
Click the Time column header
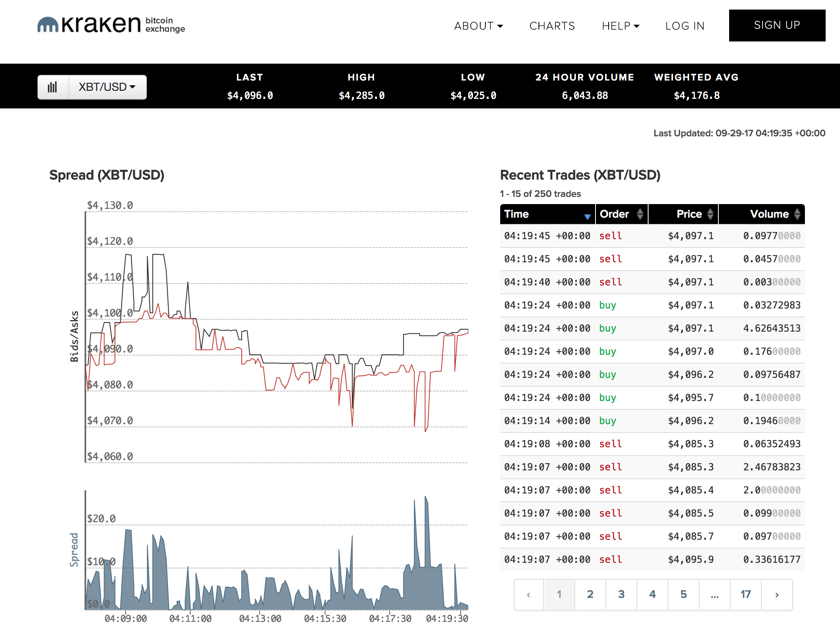point(547,214)
